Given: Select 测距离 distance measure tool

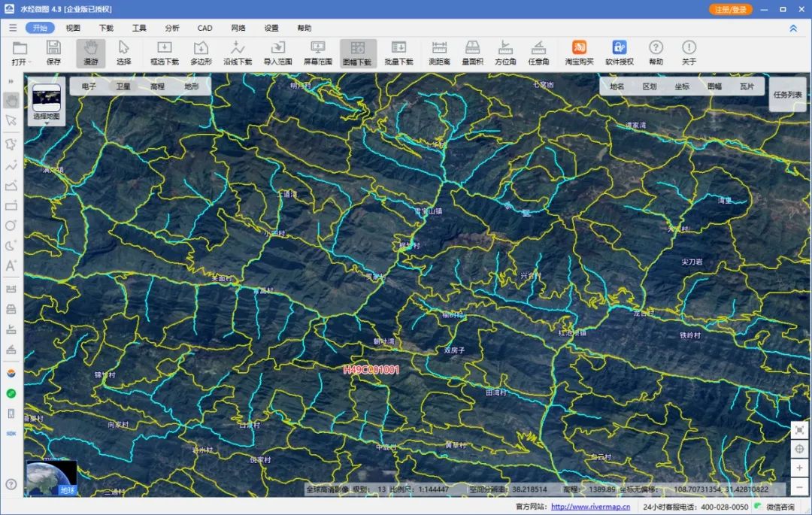Looking at the screenshot, I should tap(439, 53).
